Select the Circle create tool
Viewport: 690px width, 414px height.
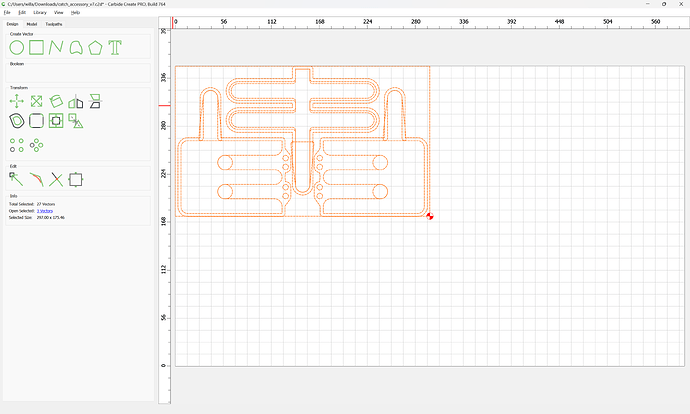click(17, 48)
